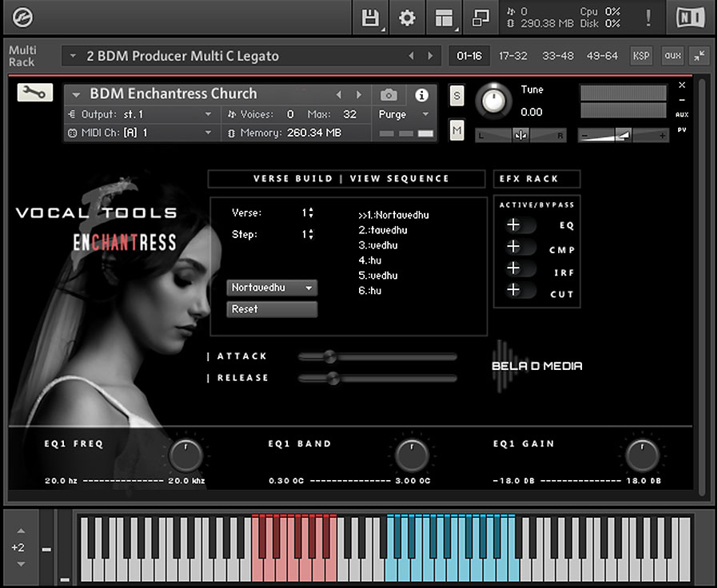Screen dimensions: 718x588
Task: Click the Native Instruments NI logo
Action: 690,18
